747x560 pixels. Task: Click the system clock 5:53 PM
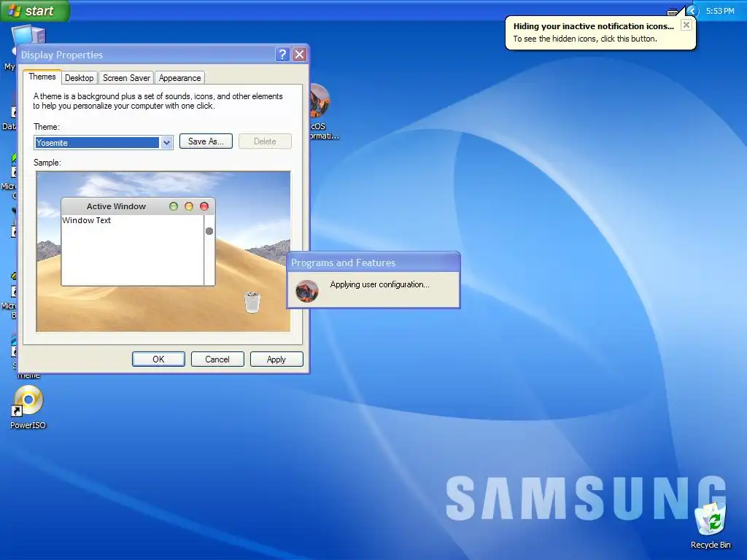720,10
